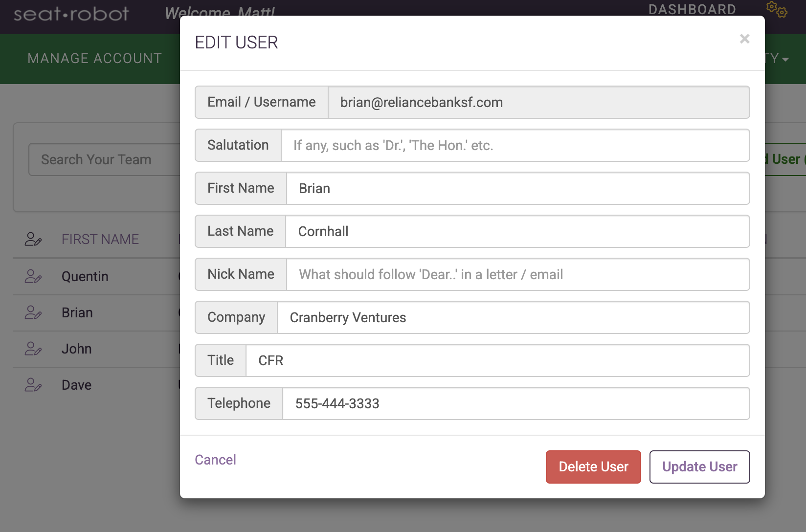Click the Update User button
This screenshot has height=532, width=806.
tap(699, 467)
